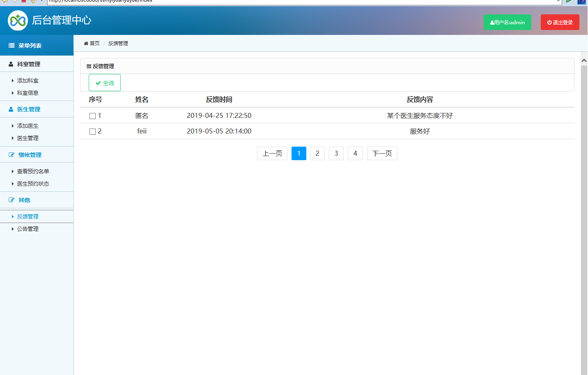Click the home icon in the breadcrumb

(x=86, y=44)
